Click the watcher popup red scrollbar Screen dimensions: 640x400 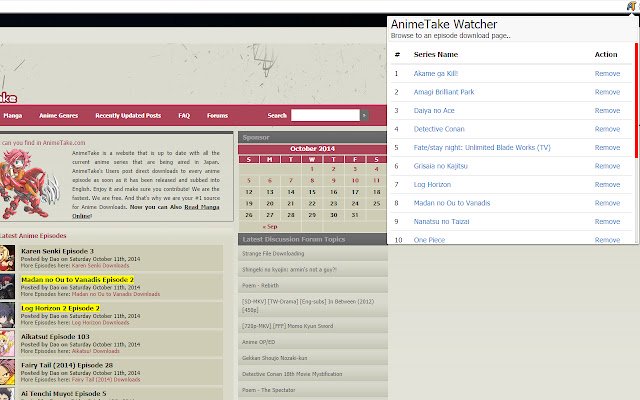coord(636,100)
